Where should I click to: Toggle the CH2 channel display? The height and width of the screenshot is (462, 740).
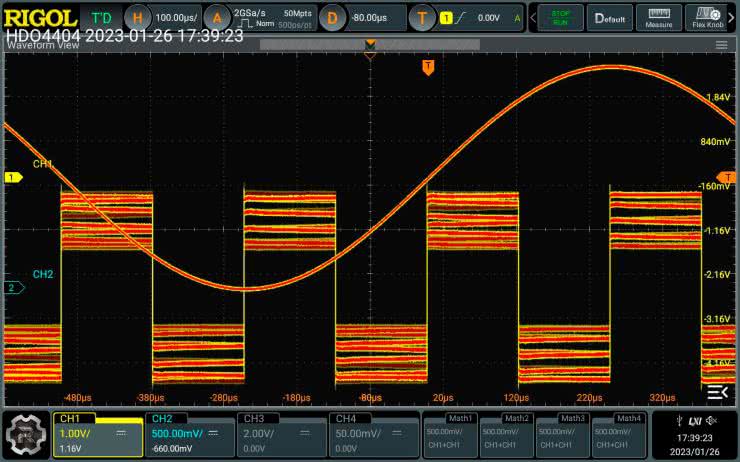[x=190, y=434]
